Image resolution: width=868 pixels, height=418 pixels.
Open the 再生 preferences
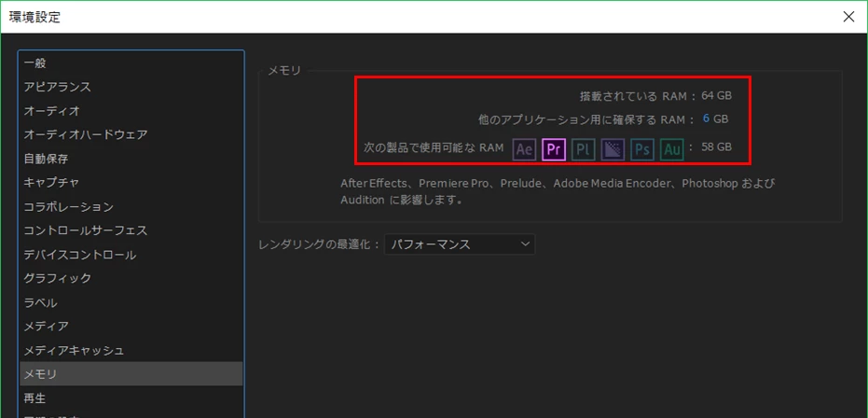(x=131, y=397)
